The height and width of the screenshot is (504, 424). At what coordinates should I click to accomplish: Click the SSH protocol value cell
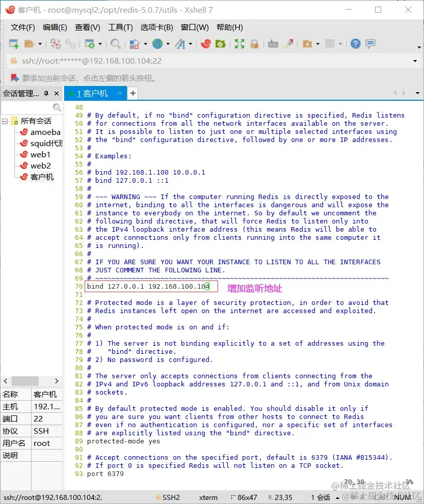[x=47, y=431]
